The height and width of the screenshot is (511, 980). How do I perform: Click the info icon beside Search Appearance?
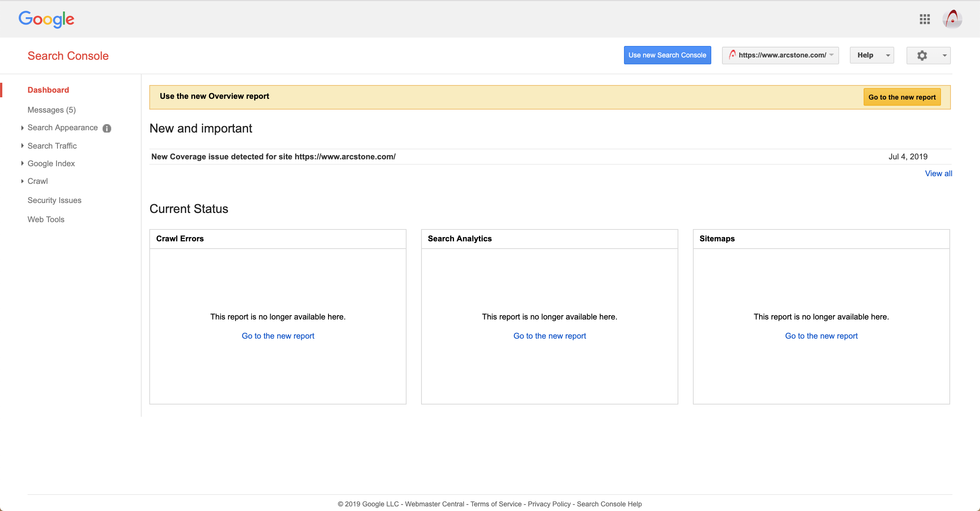107,128
